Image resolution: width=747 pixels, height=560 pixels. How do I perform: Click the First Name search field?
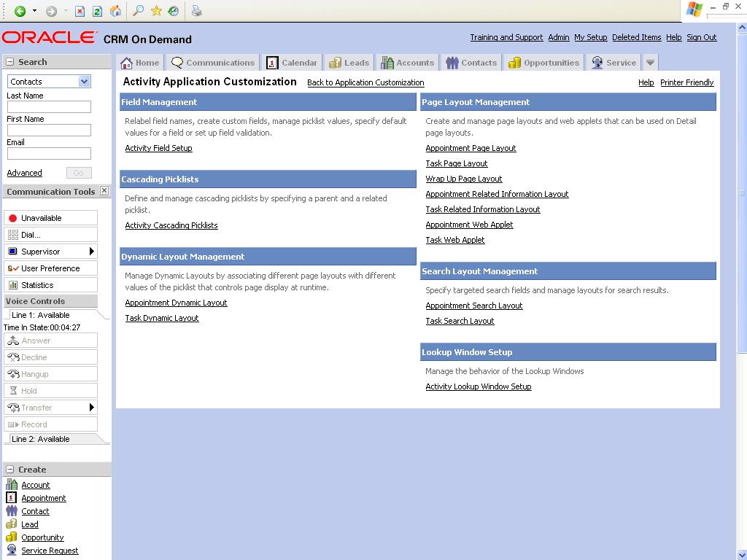[x=49, y=130]
